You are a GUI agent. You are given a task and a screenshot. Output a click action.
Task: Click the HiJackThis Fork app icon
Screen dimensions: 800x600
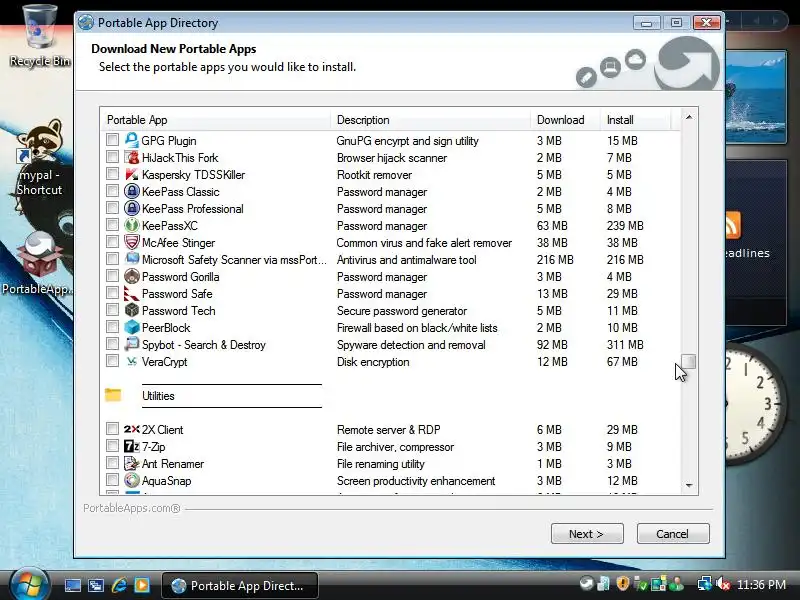pyautogui.click(x=132, y=157)
